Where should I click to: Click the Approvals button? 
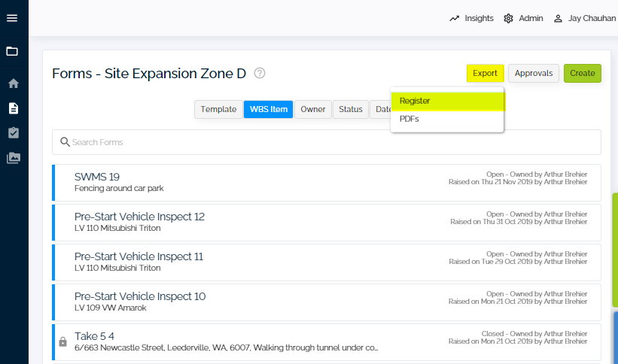pos(533,73)
